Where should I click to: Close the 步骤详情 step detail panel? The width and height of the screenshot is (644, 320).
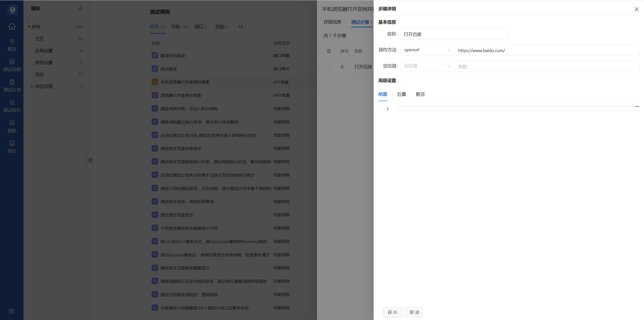(x=636, y=9)
